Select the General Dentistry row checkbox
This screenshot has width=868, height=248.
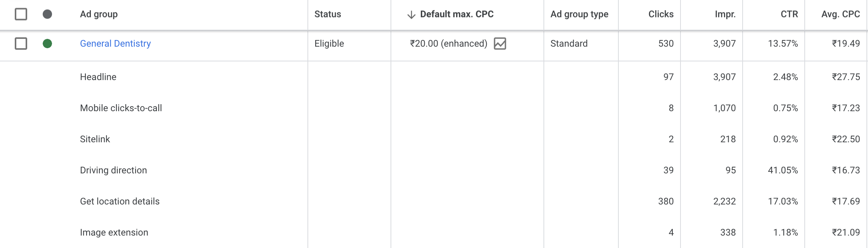[21, 44]
